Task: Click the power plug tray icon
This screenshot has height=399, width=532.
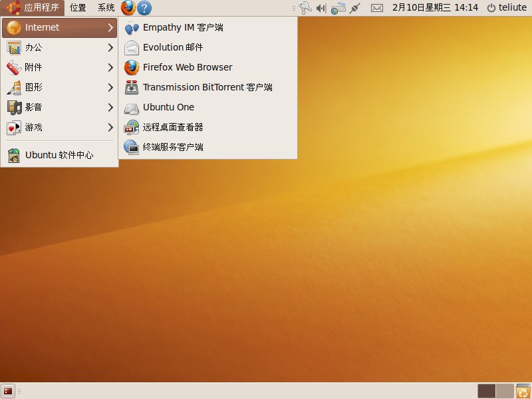Action: [x=355, y=8]
